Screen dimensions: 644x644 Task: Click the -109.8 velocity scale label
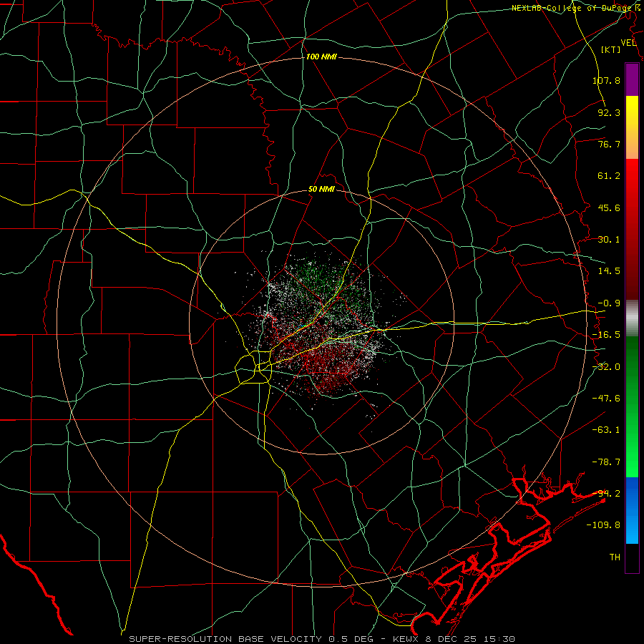pyautogui.click(x=603, y=525)
